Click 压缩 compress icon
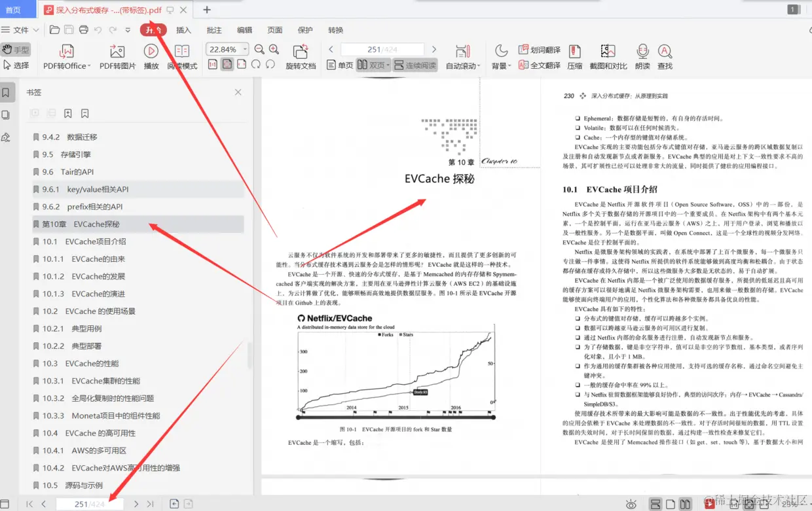 [574, 57]
